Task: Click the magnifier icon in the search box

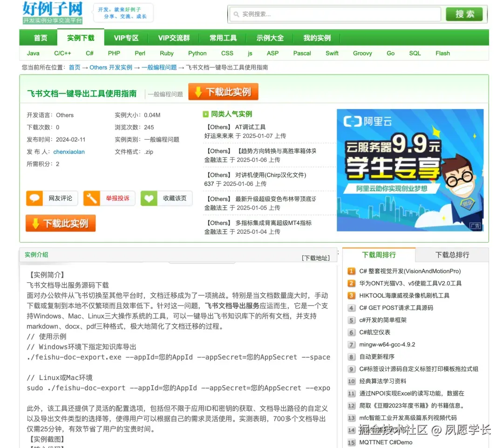Action: click(236, 14)
